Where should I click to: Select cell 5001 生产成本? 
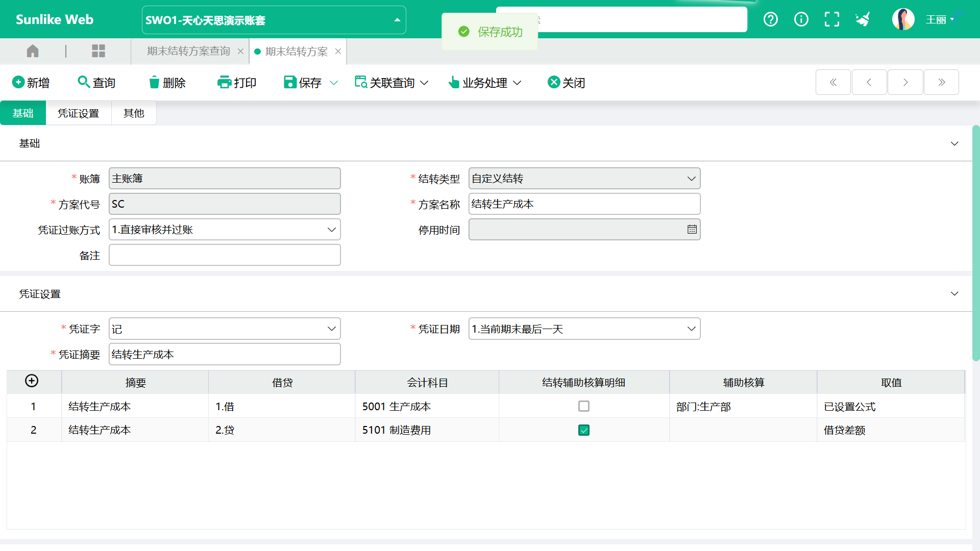click(427, 407)
